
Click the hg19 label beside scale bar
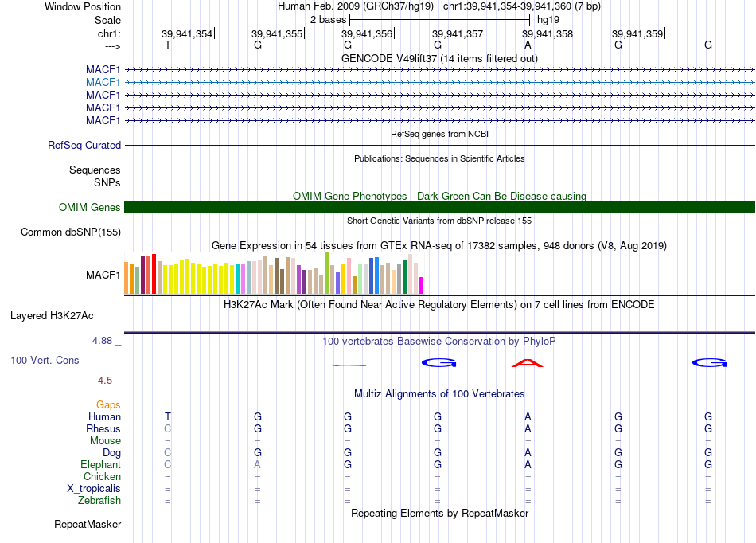pyautogui.click(x=548, y=20)
